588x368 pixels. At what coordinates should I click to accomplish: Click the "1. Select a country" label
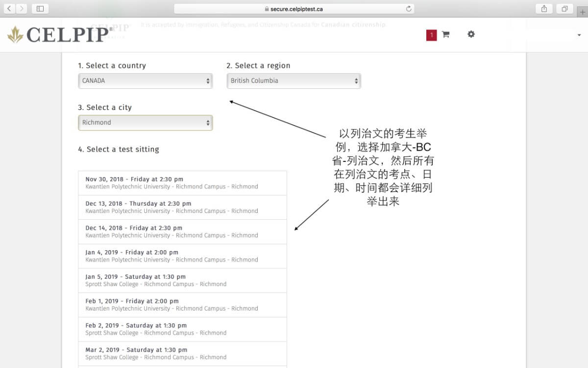[x=112, y=66]
